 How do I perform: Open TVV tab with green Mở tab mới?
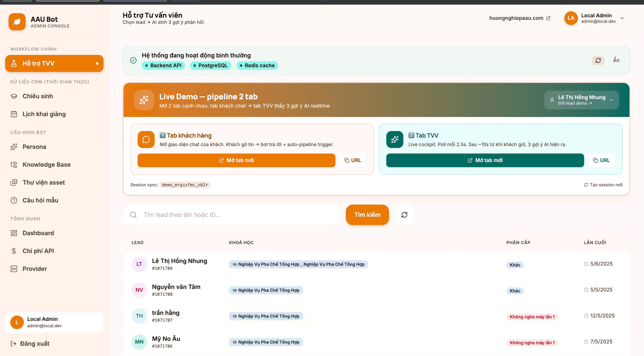[485, 160]
